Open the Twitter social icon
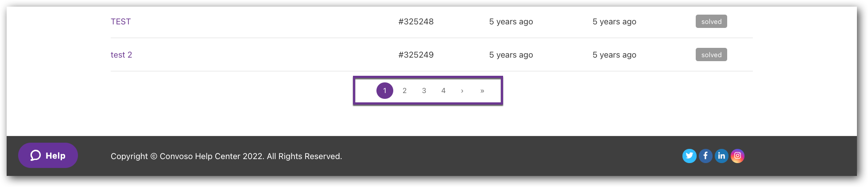 pyautogui.click(x=690, y=156)
